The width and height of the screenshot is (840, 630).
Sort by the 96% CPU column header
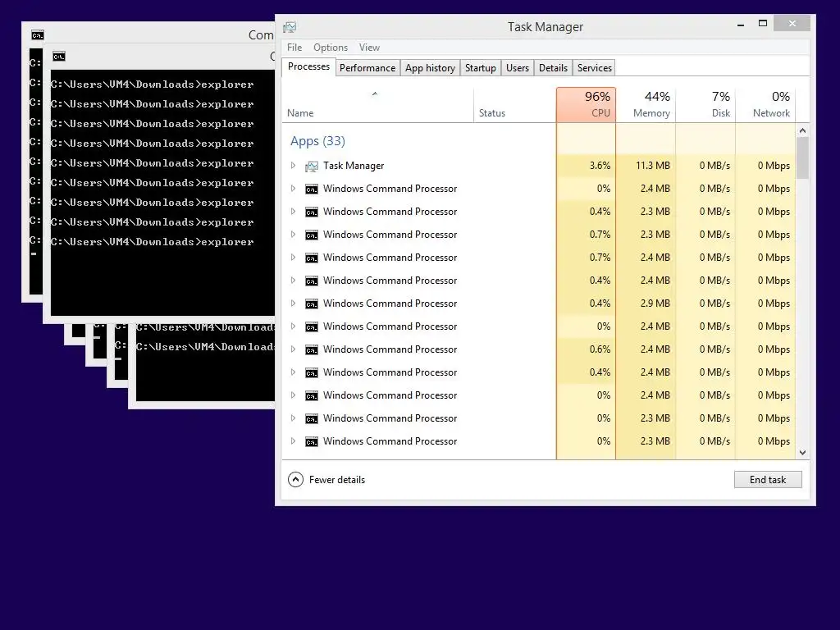[586, 104]
